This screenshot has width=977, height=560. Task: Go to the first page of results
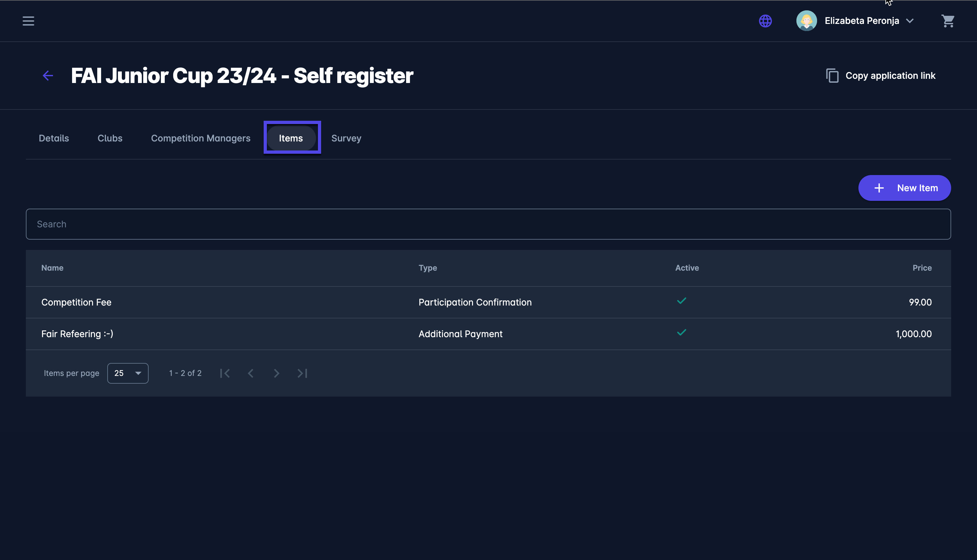225,373
